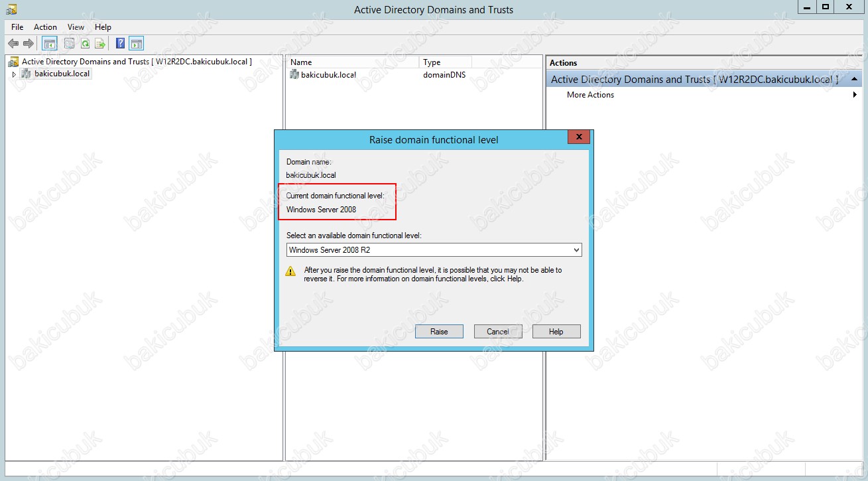
Task: Open the View menu
Action: (76, 27)
